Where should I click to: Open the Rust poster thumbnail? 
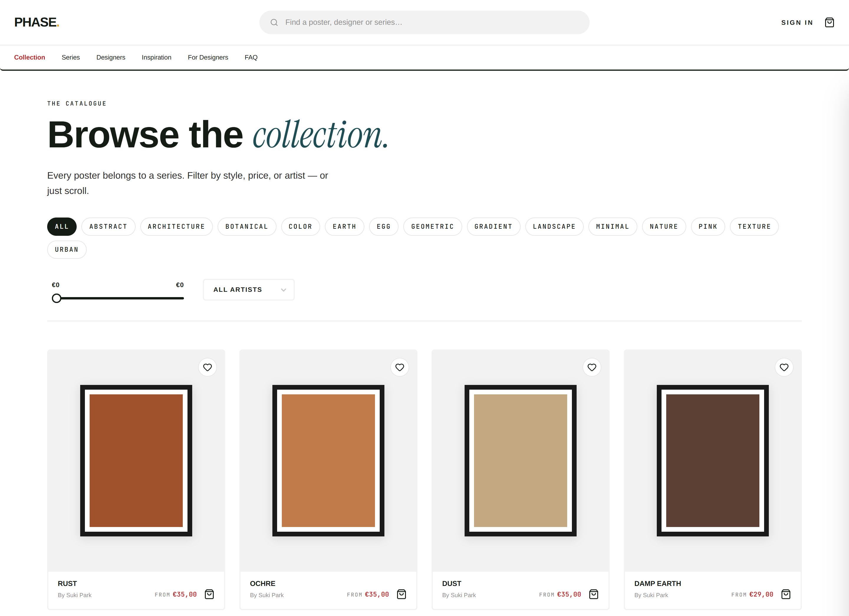[136, 460]
